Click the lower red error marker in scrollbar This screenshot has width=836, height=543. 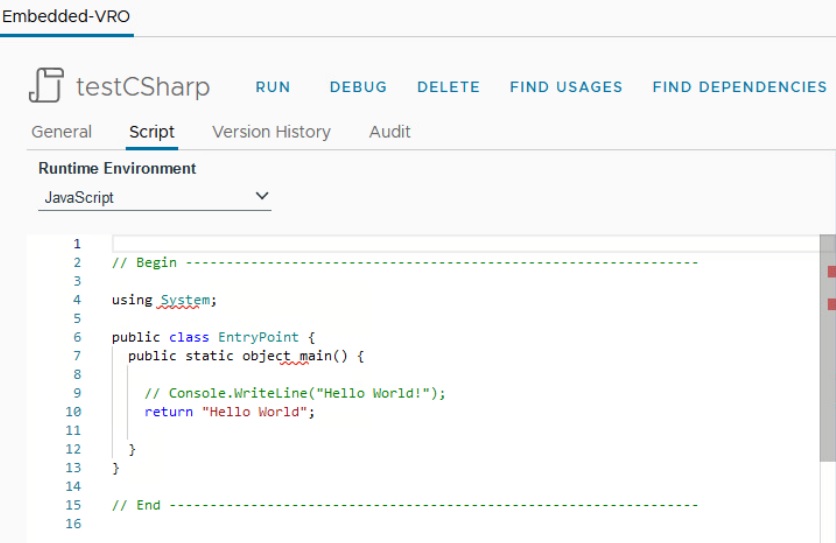[x=831, y=305]
